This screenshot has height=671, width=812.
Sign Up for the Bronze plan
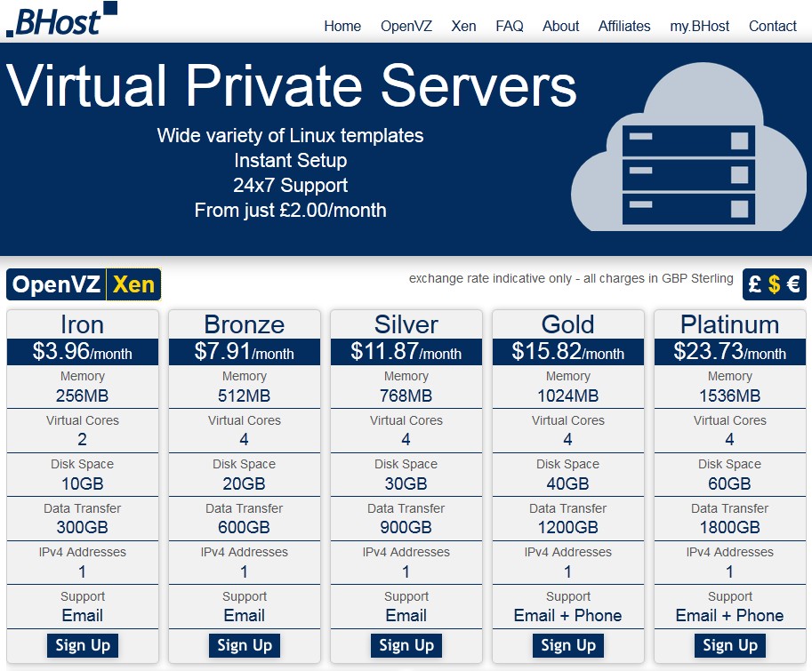[x=245, y=645]
